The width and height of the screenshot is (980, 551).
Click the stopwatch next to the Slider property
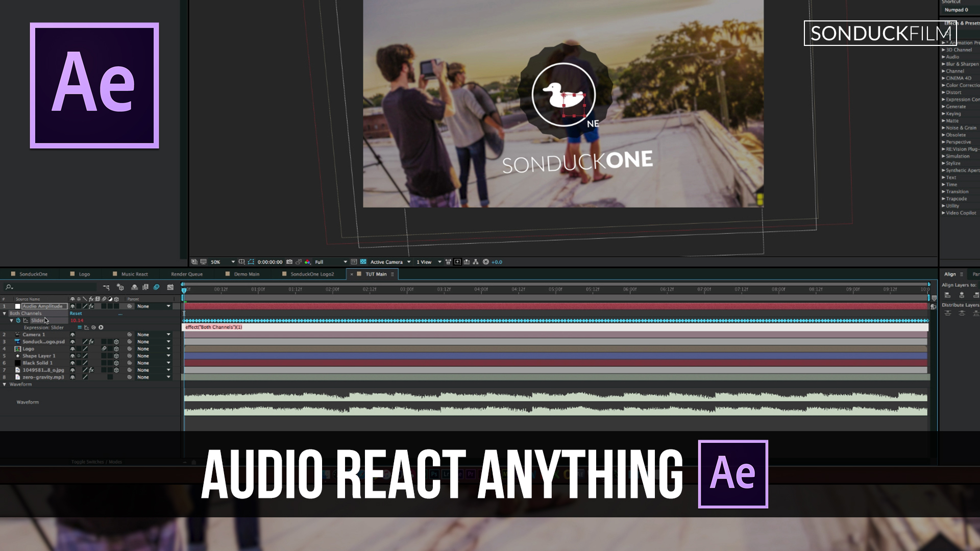click(x=18, y=321)
